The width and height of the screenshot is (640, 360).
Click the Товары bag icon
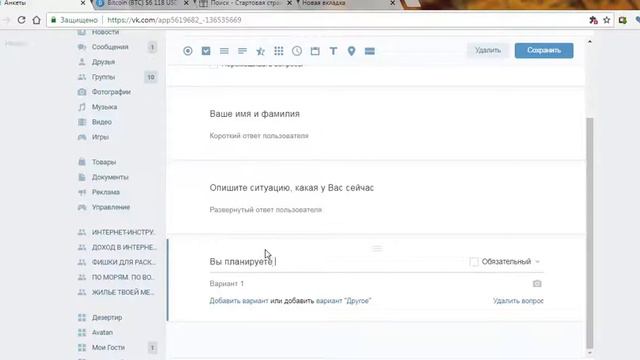(x=82, y=162)
